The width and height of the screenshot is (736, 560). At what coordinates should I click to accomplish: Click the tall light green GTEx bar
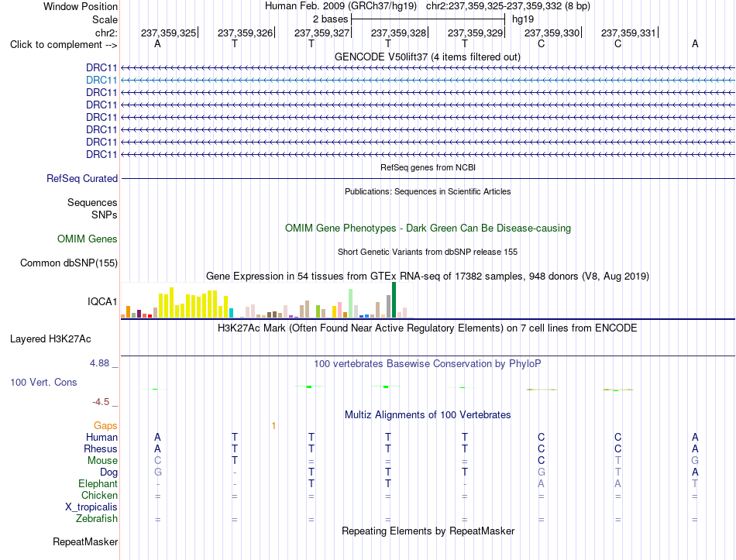[351, 304]
